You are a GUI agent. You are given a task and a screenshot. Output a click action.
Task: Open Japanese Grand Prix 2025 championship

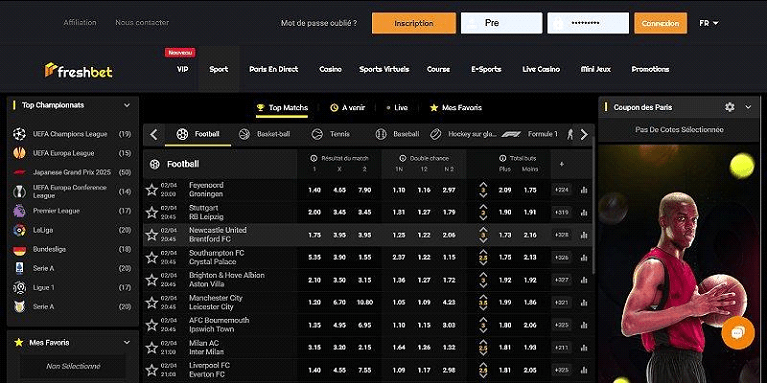[x=72, y=172]
